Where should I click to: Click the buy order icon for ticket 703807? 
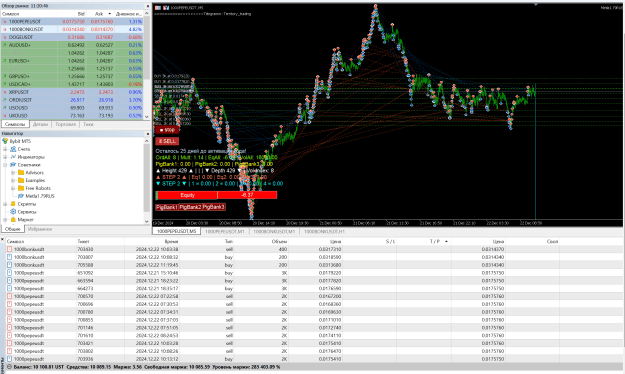point(10,257)
